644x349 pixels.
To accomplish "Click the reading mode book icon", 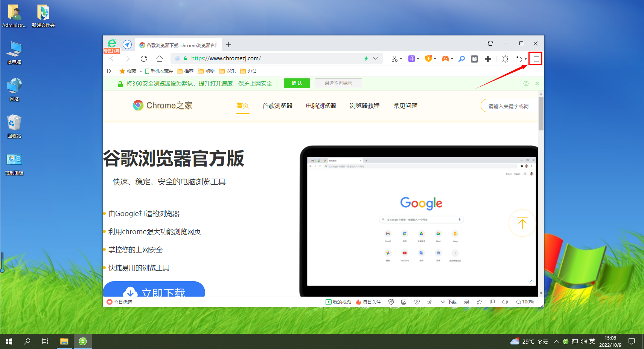I will point(474,59).
